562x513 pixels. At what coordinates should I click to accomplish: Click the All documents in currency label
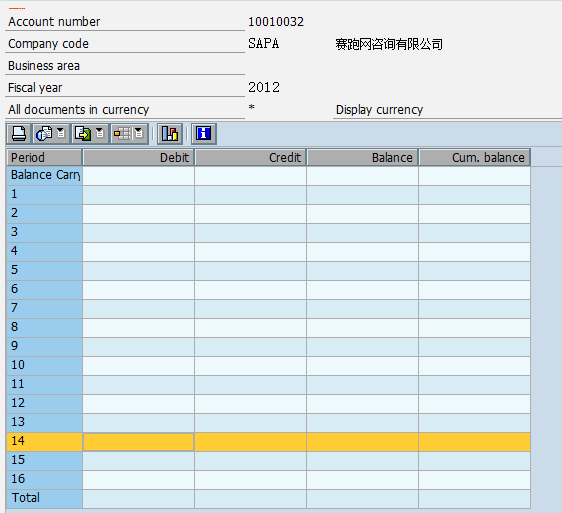(78, 110)
